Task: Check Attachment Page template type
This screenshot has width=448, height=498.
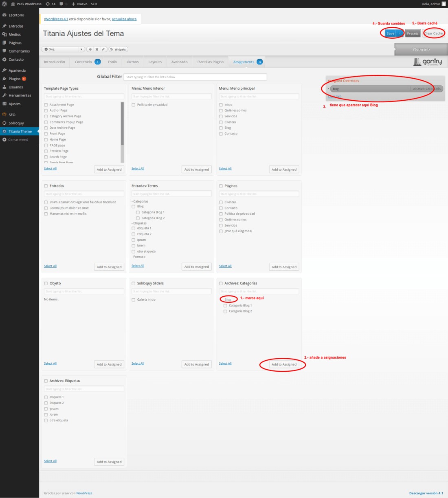Action: (x=46, y=105)
